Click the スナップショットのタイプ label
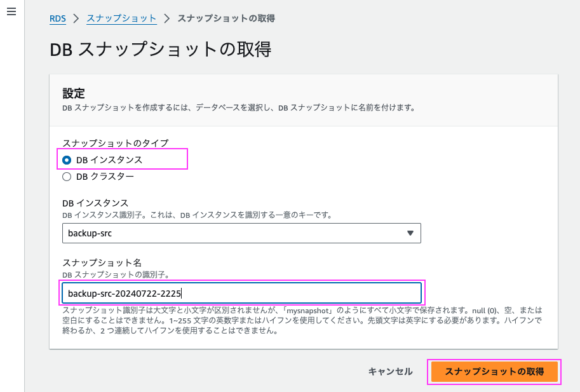Screen dimensions: 580x392 [116, 143]
